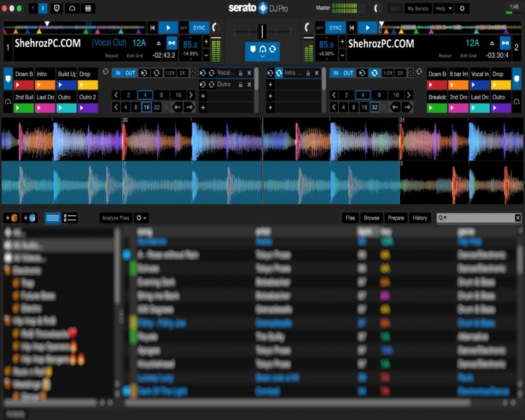This screenshot has width=525, height=420.
Task: Open the Help dropdown menu
Action: click(x=444, y=9)
